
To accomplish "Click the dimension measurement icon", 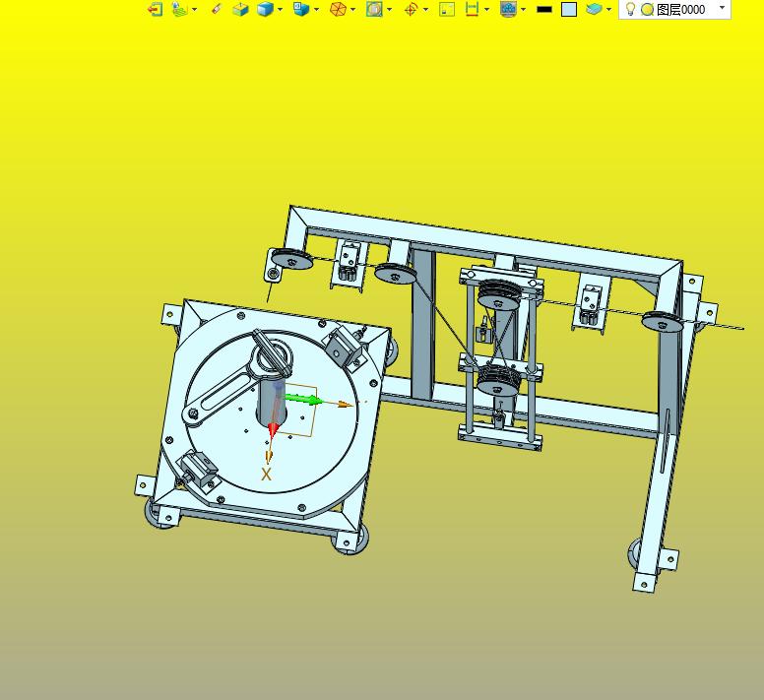I will (472, 9).
